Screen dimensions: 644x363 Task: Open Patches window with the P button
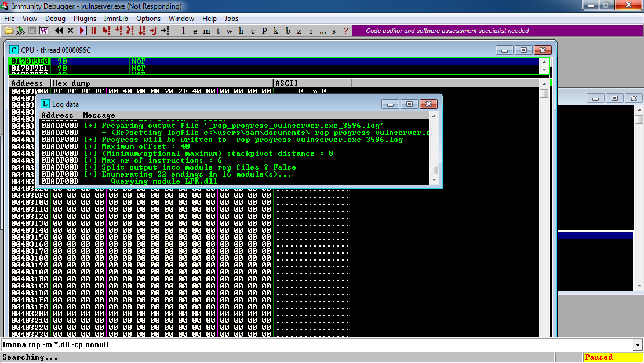264,31
